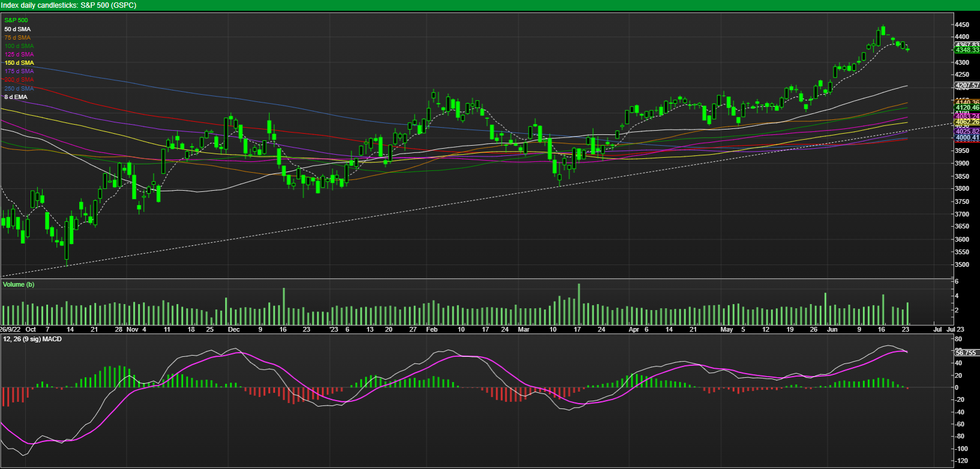Click the '125 d SMA' legend label
Image resolution: width=980 pixels, height=469 pixels.
click(19, 54)
